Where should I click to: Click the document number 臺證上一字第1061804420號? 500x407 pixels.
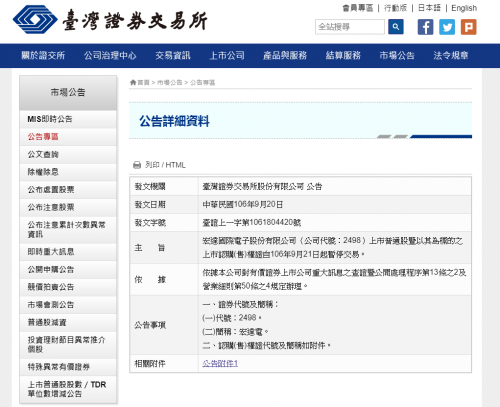click(x=252, y=223)
